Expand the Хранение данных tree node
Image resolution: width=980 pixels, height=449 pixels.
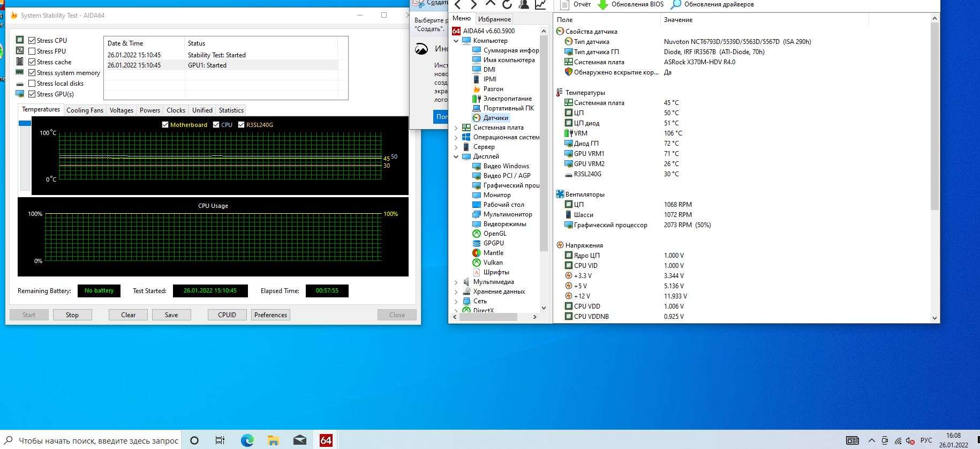click(456, 291)
